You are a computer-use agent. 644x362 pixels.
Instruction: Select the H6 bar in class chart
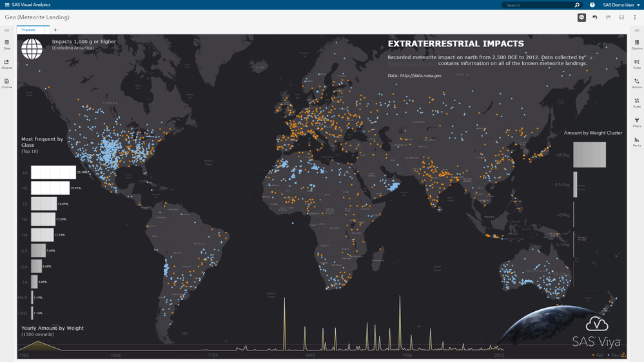pyautogui.click(x=43, y=219)
